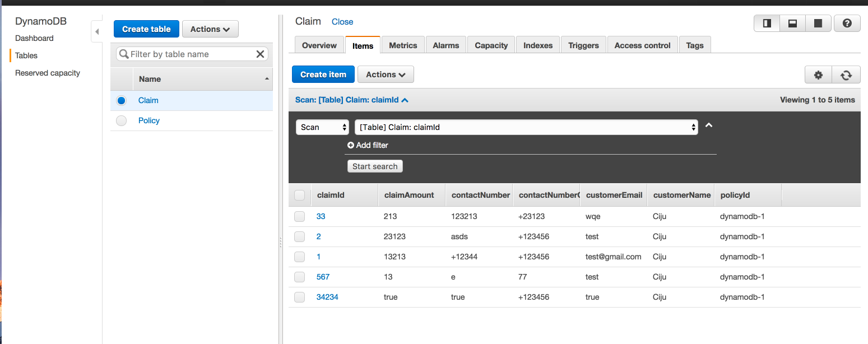Open item with claimId 2
Screen dimensions: 868x344
(319, 236)
